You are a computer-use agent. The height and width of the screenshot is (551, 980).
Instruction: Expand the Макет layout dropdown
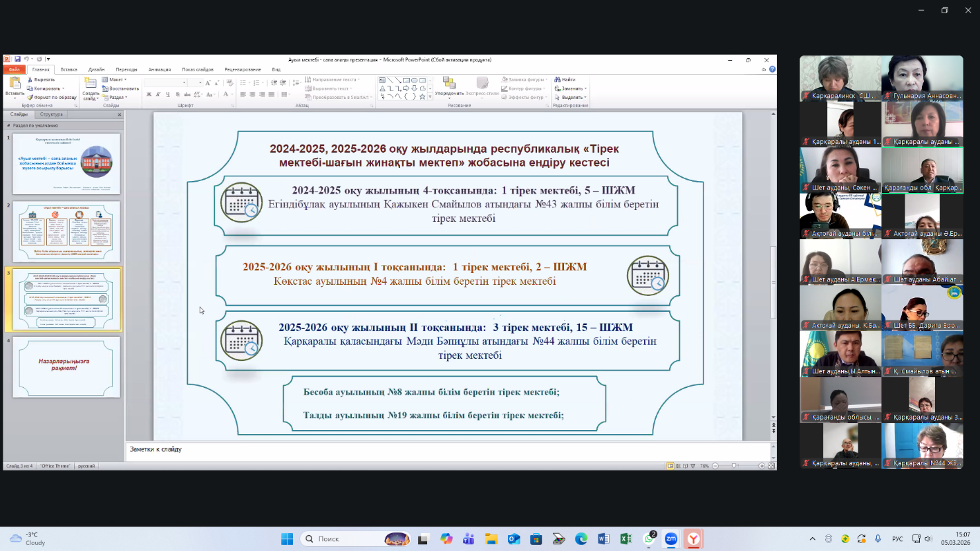(x=115, y=79)
